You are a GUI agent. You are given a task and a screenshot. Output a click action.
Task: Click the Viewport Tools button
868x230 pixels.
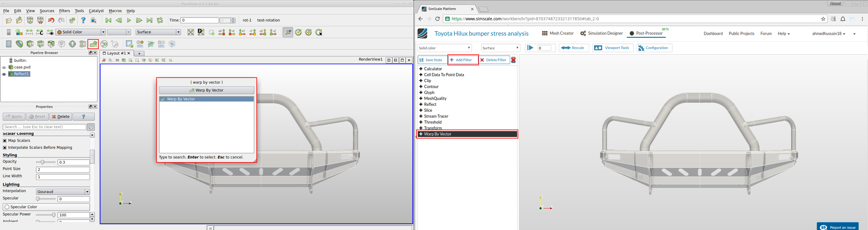612,48
